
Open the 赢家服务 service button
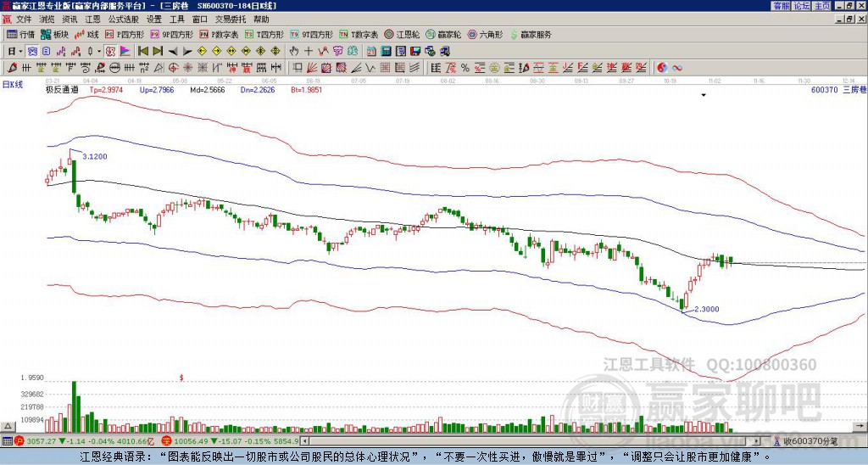click(531, 34)
